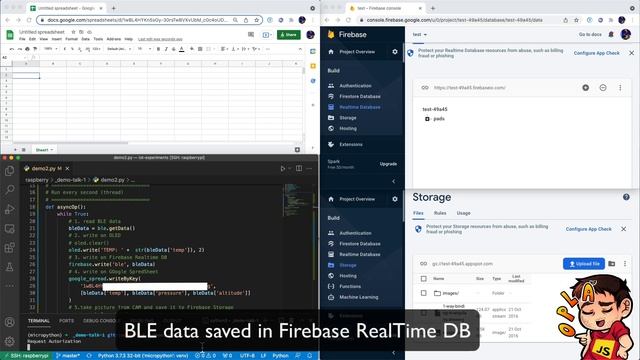
Task: Click Italic in Google Sheets toolbar
Action: click(x=166, y=49)
